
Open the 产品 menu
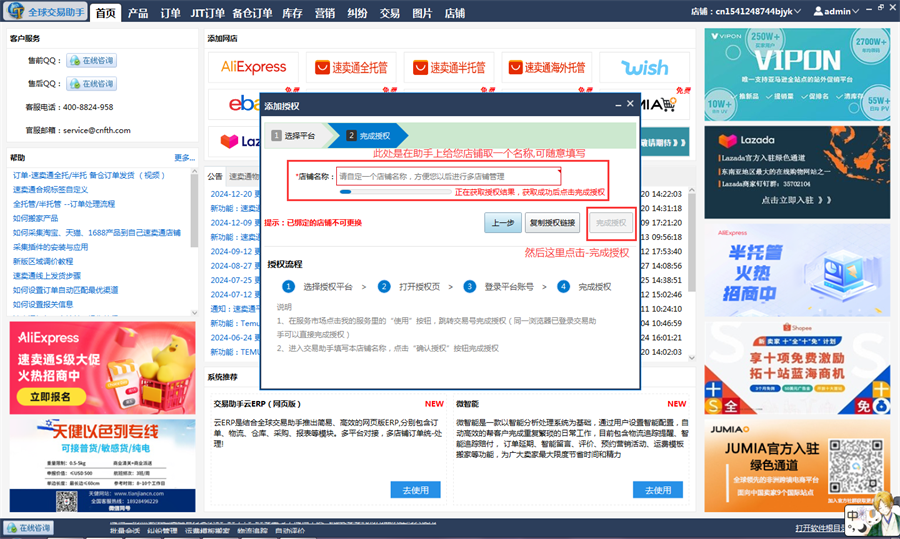coord(138,13)
